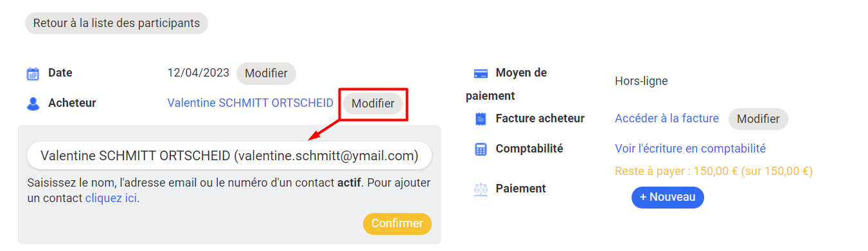Add a new payment with + Nouveau
Image resolution: width=868 pixels, height=251 pixels.
(668, 198)
